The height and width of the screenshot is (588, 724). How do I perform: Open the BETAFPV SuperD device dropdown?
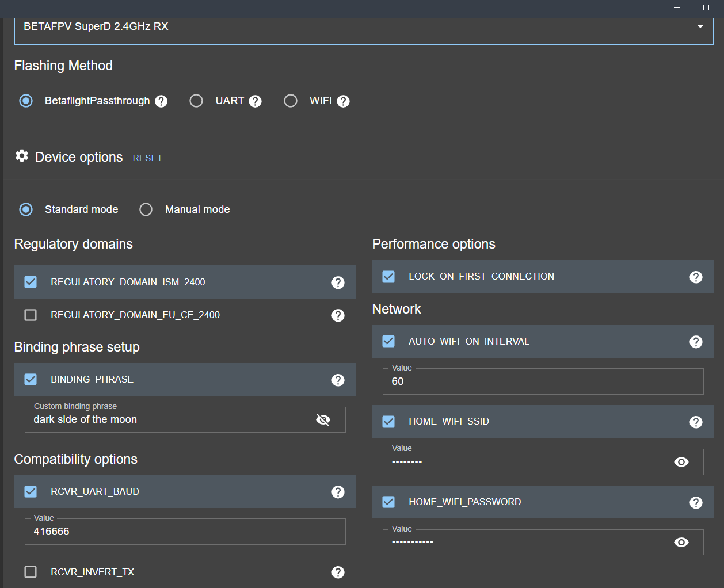tap(364, 26)
